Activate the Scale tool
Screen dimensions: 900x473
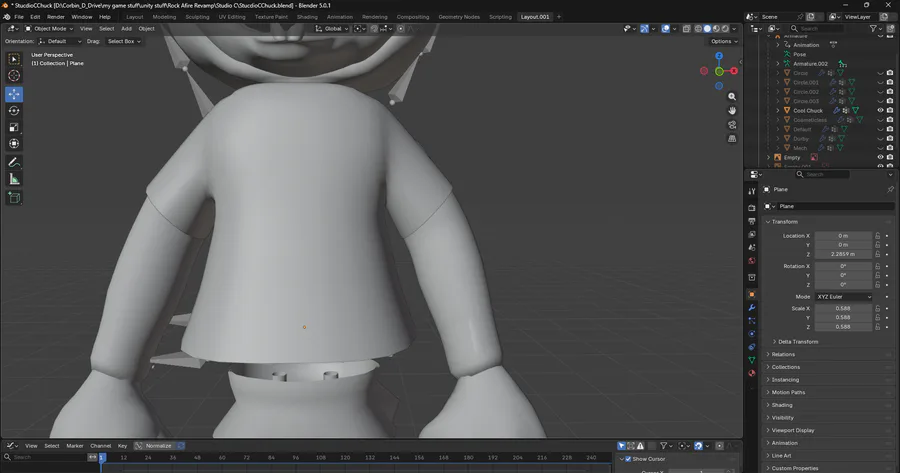pos(14,127)
